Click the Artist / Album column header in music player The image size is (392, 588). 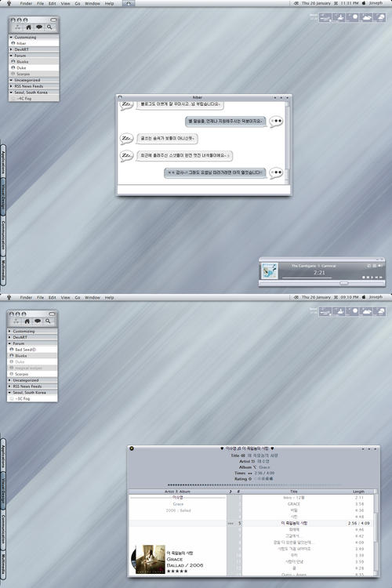point(177,492)
